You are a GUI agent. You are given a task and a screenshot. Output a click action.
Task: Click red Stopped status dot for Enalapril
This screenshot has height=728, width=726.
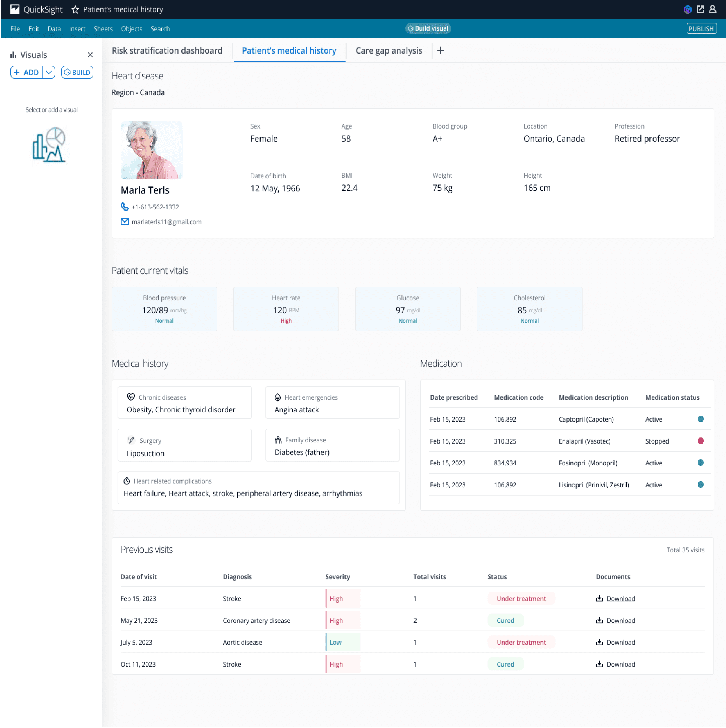[700, 441]
